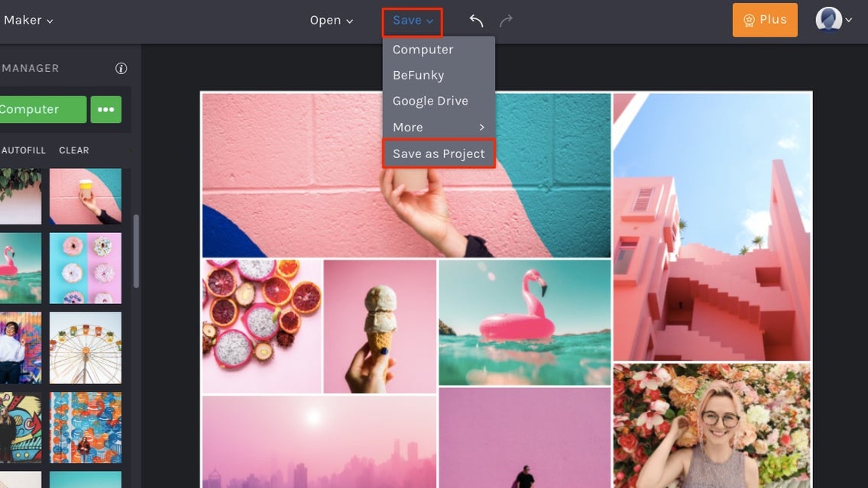Click the Plus upgrade button
This screenshot has height=488, width=868.
[x=765, y=20]
